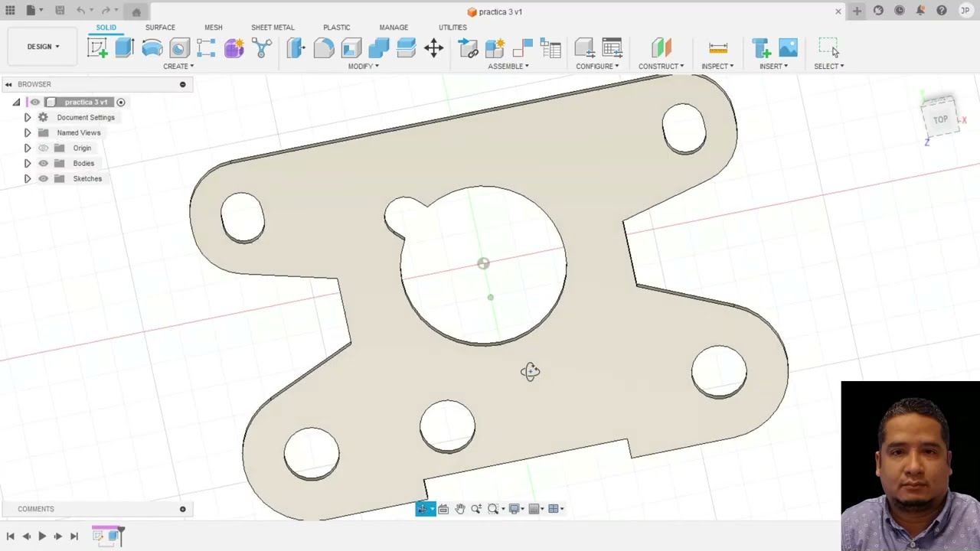980x551 pixels.
Task: Select the Press Pull tool
Action: pyautogui.click(x=296, y=48)
